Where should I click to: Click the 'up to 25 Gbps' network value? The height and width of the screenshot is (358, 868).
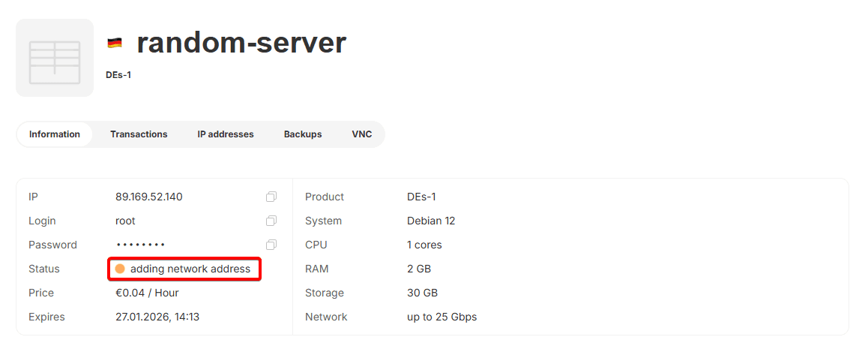pos(441,317)
